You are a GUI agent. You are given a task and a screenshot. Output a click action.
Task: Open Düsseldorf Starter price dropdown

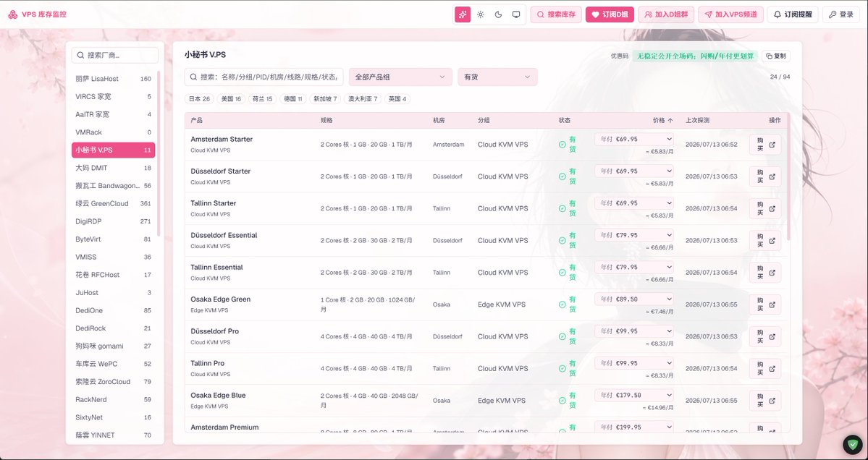pos(634,171)
